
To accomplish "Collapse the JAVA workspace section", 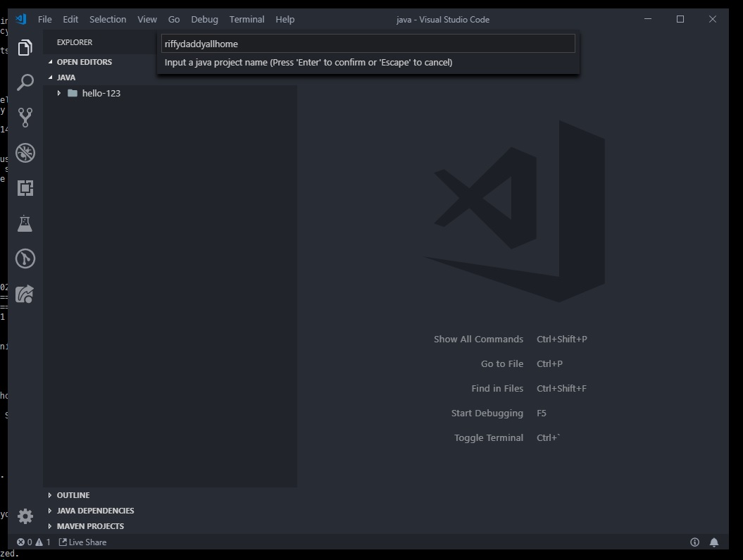I will point(51,77).
